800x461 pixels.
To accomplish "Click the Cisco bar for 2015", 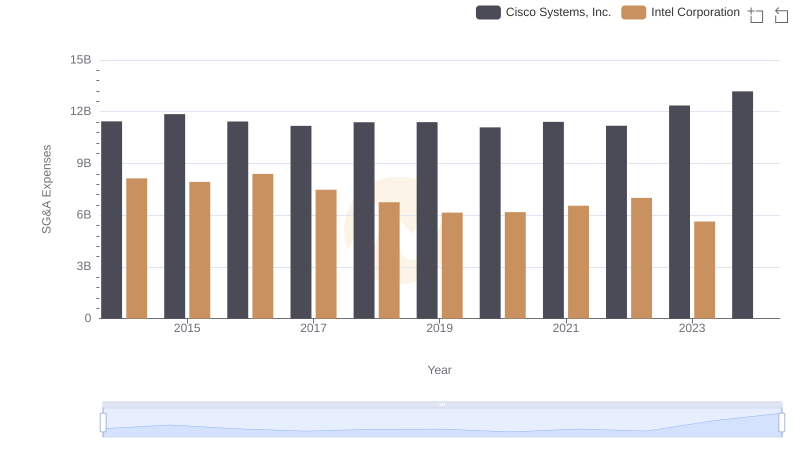I will [174, 216].
